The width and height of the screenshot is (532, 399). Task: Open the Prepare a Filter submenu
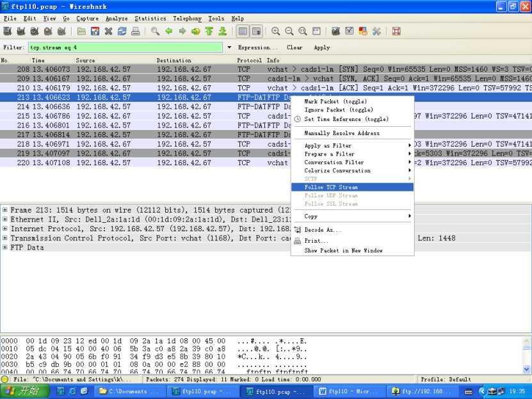(x=353, y=154)
